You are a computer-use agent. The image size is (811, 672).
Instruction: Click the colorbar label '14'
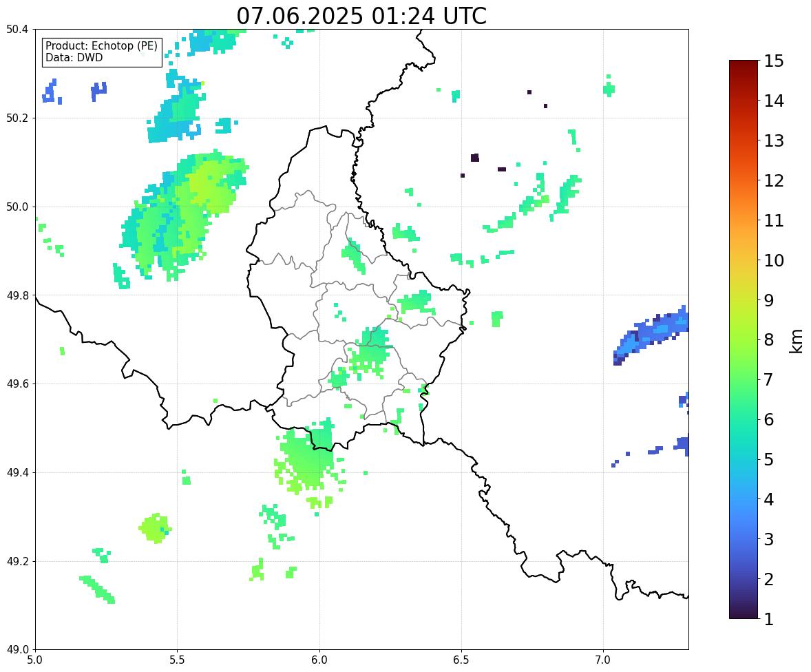[774, 101]
